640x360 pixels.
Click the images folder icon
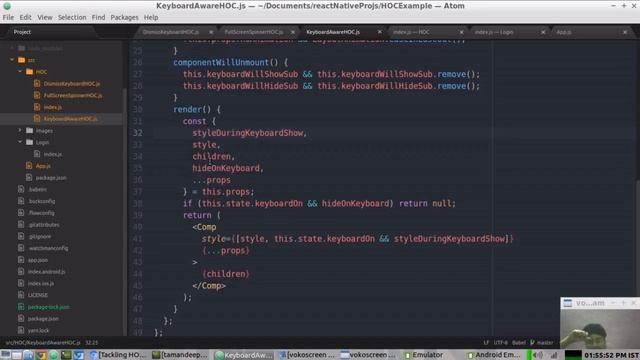pyautogui.click(x=29, y=130)
